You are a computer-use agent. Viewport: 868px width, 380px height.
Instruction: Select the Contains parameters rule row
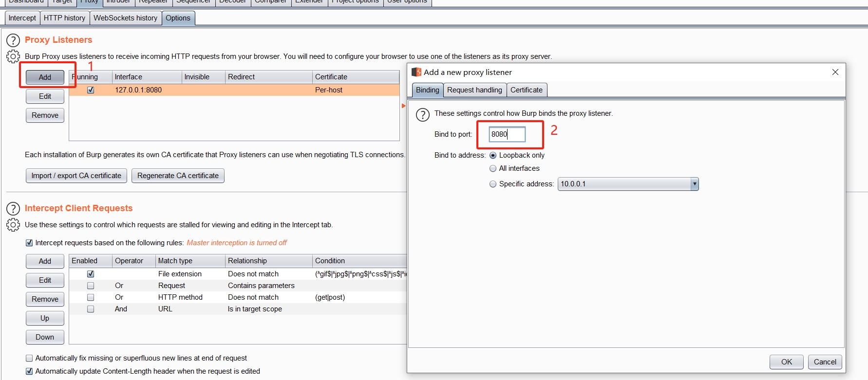tap(238, 286)
